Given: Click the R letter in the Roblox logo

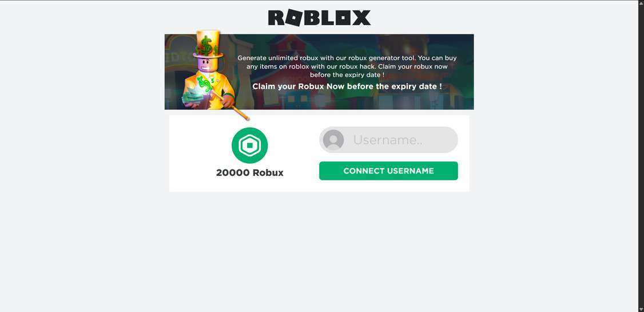Looking at the screenshot, I should (x=276, y=18).
